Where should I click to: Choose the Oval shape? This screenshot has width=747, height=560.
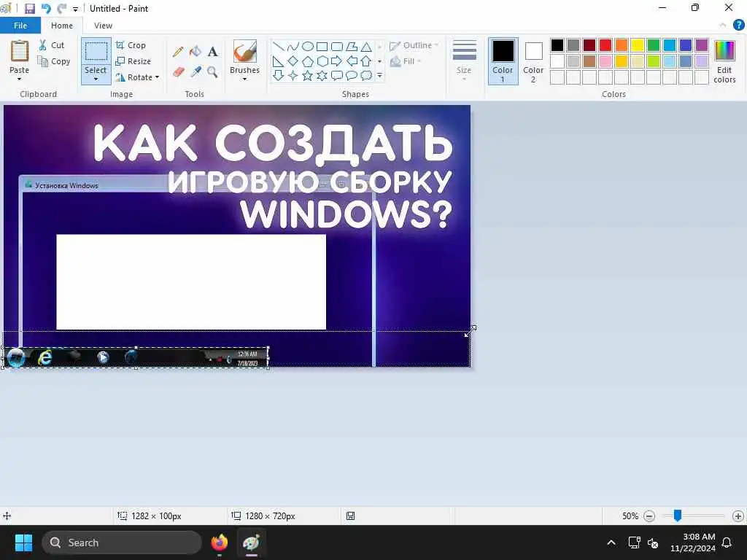point(308,46)
